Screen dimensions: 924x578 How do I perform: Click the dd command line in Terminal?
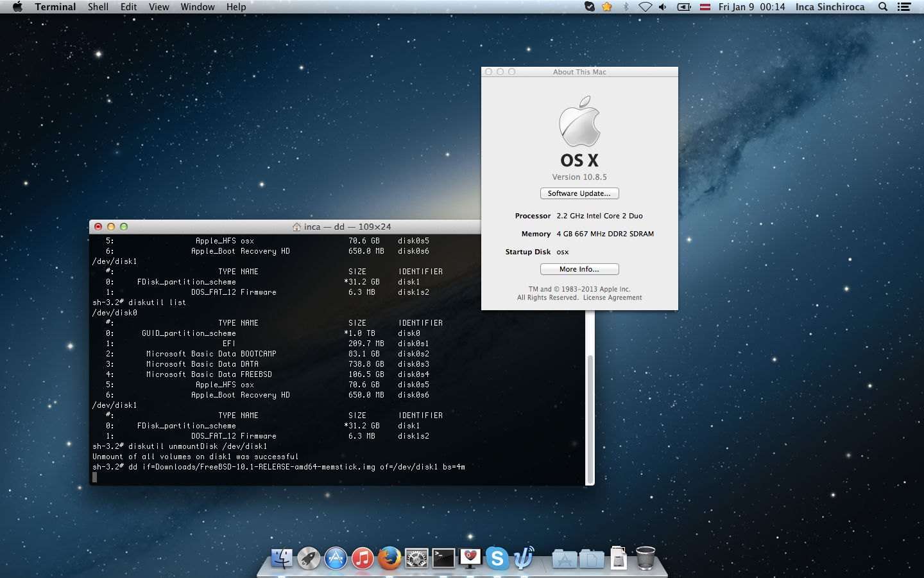pyautogui.click(x=278, y=467)
